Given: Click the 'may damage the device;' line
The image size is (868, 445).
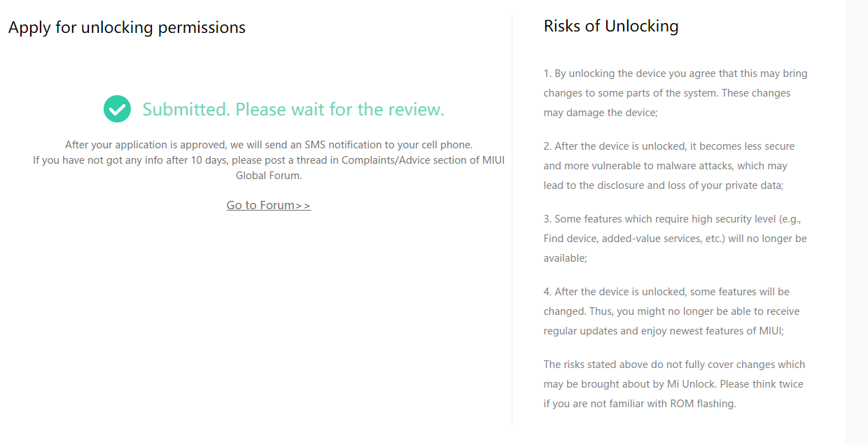Looking at the screenshot, I should tap(601, 113).
